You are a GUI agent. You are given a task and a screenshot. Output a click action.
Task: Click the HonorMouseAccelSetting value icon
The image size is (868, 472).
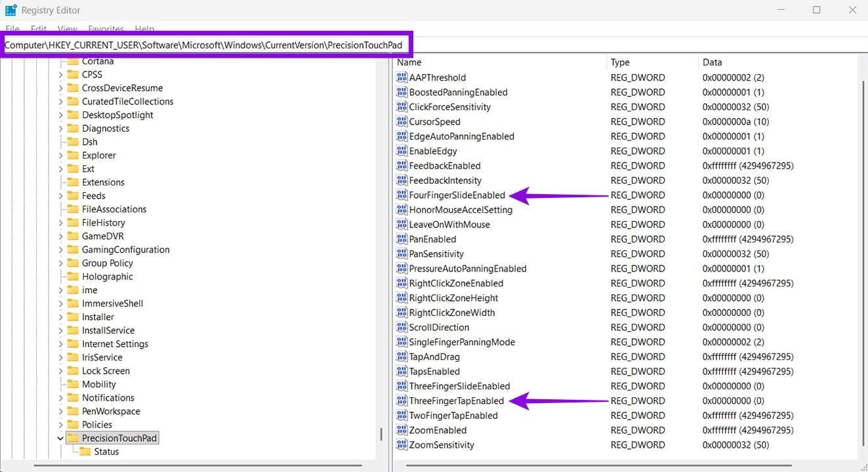pos(402,210)
